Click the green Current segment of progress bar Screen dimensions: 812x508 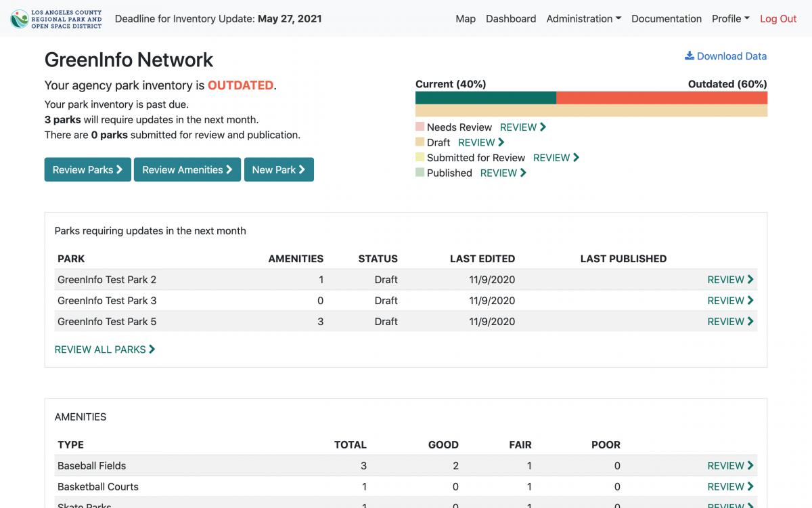[486, 98]
